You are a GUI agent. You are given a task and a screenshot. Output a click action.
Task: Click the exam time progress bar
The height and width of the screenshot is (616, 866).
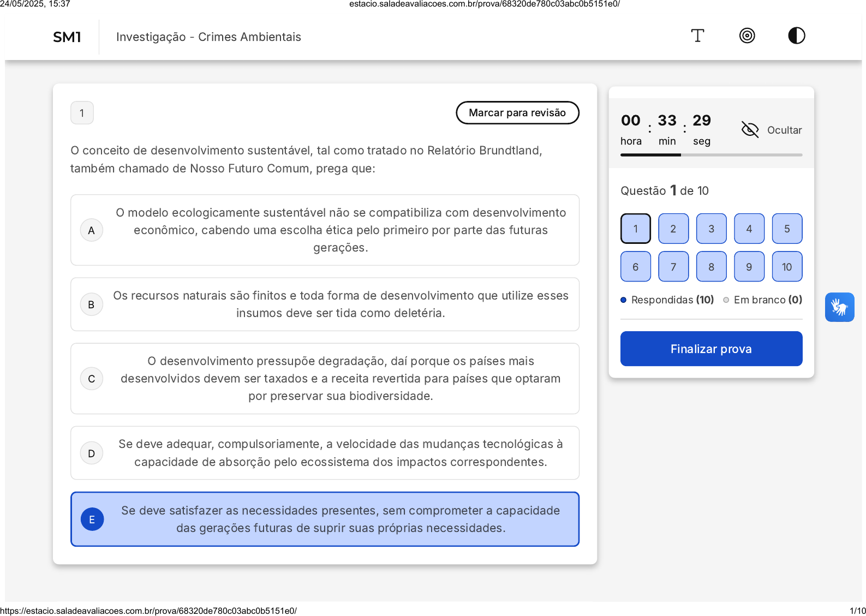pos(711,155)
